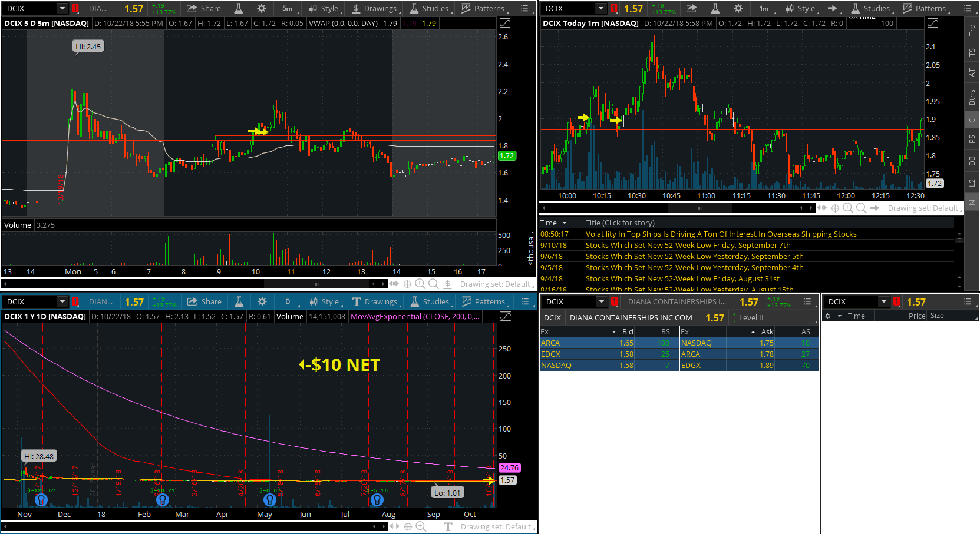This screenshot has height=534, width=980.
Task: Click the dollar drawing icon below the 5m chart
Action: (448, 284)
